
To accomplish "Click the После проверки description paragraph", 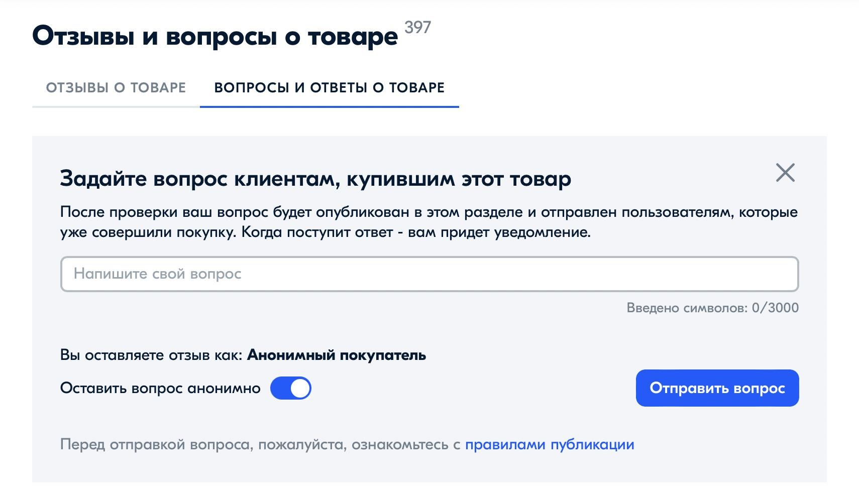I will 429,222.
